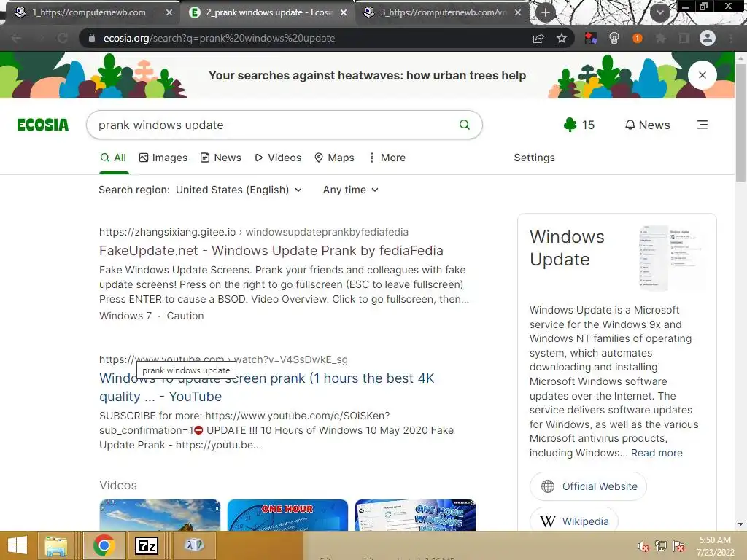Click the orange notification extension icon

[x=638, y=38]
